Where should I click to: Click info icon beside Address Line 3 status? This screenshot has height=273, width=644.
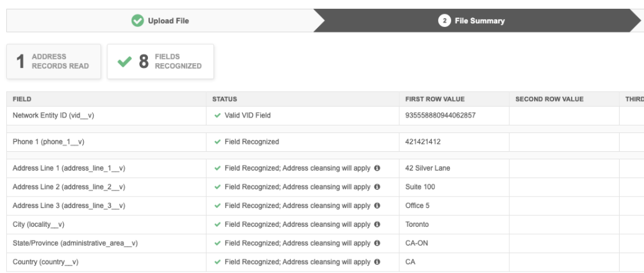click(x=377, y=206)
